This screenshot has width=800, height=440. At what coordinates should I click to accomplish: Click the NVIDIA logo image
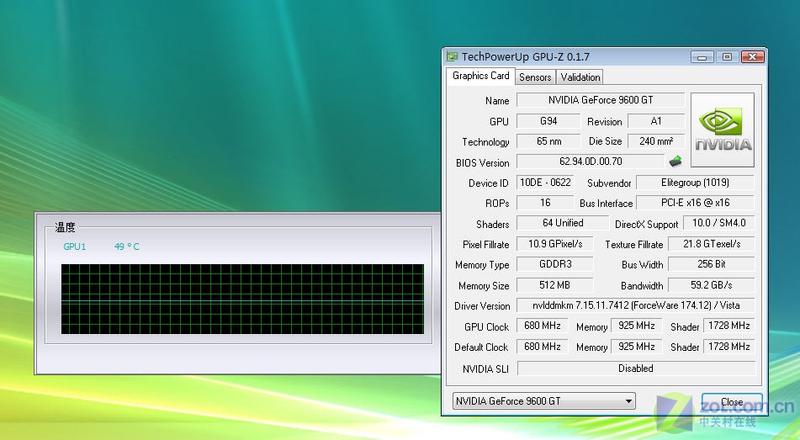coord(722,130)
